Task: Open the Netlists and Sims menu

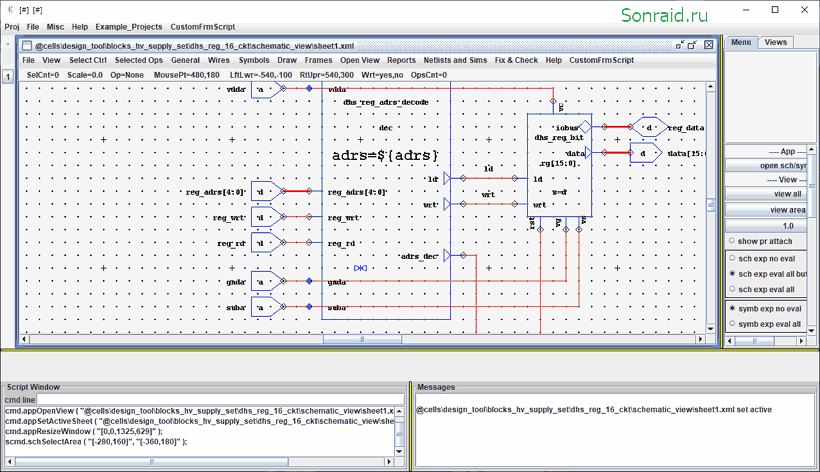Action: click(x=455, y=60)
